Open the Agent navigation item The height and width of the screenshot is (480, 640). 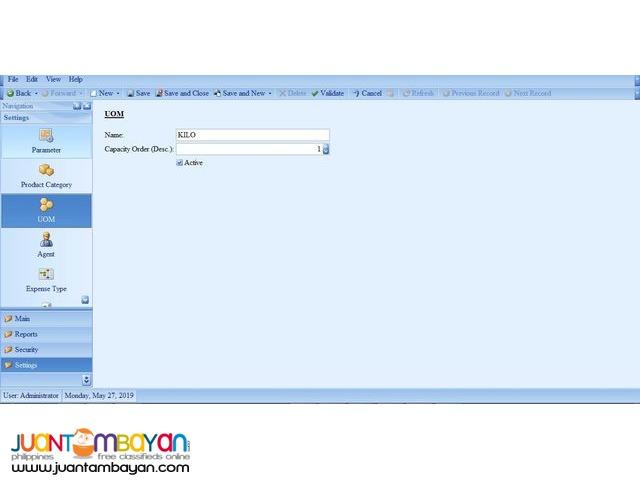(46, 245)
